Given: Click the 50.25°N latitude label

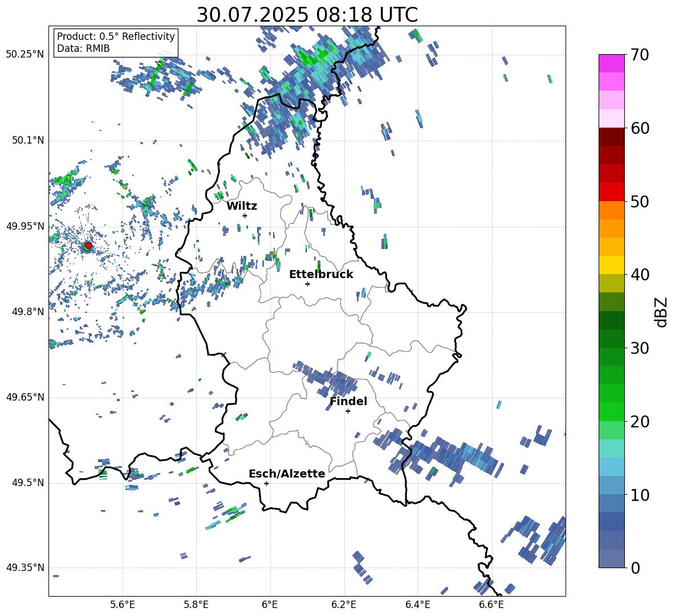Looking at the screenshot, I should pyautogui.click(x=25, y=55).
